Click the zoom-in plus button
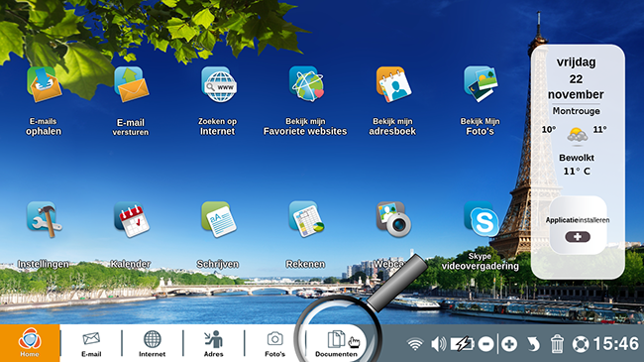 coord(509,344)
